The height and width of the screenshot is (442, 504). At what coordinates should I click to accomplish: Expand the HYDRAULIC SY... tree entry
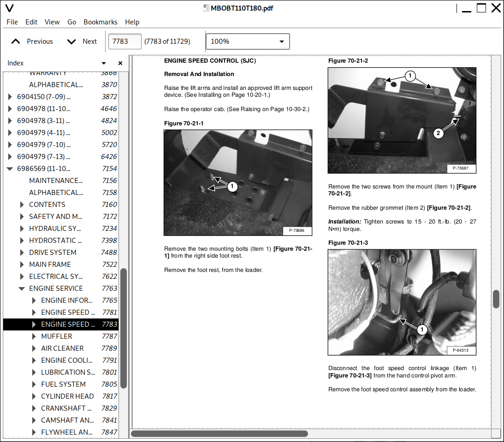(x=22, y=229)
